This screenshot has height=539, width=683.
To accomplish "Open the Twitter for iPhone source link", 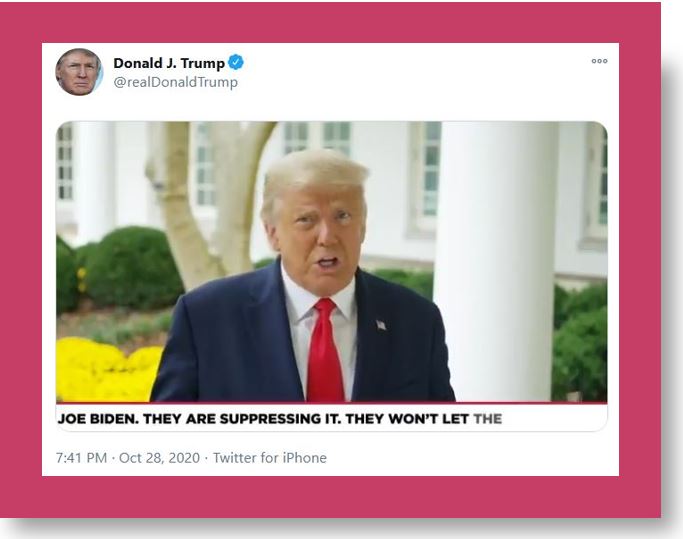I will coord(270,458).
